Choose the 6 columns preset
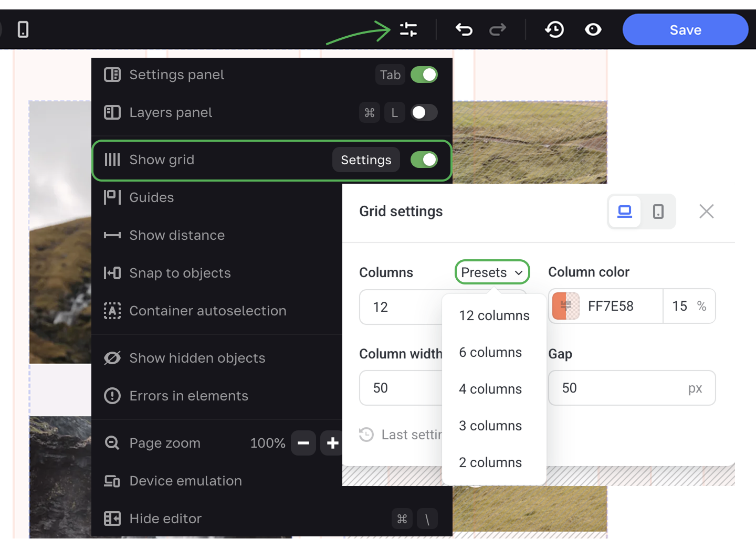 click(490, 352)
